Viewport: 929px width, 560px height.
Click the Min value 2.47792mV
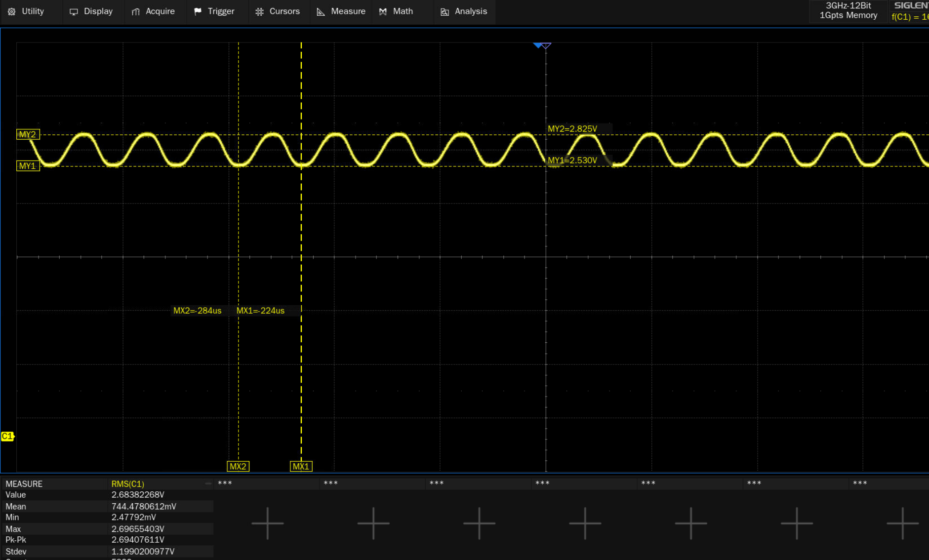pos(133,518)
